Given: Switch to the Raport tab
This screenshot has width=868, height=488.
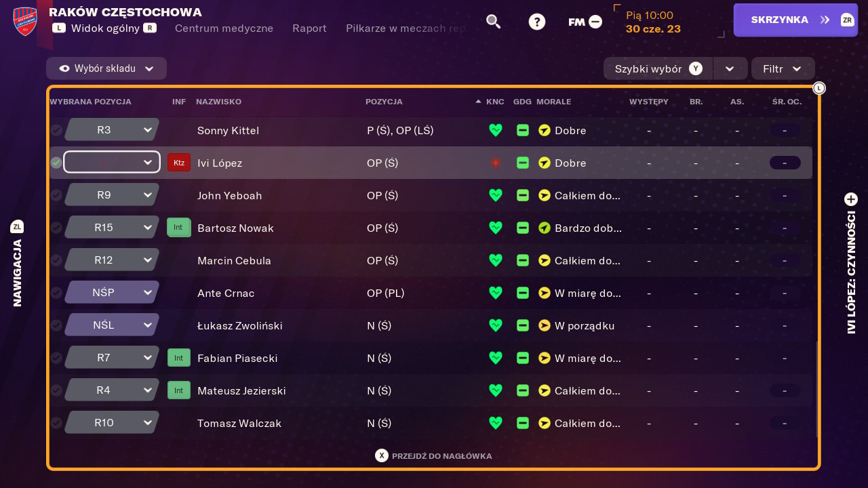Looking at the screenshot, I should pyautogui.click(x=310, y=28).
